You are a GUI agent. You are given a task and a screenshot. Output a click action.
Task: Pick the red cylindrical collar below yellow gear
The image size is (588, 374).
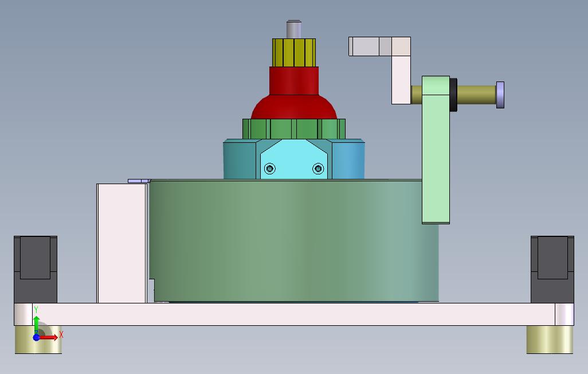click(294, 81)
